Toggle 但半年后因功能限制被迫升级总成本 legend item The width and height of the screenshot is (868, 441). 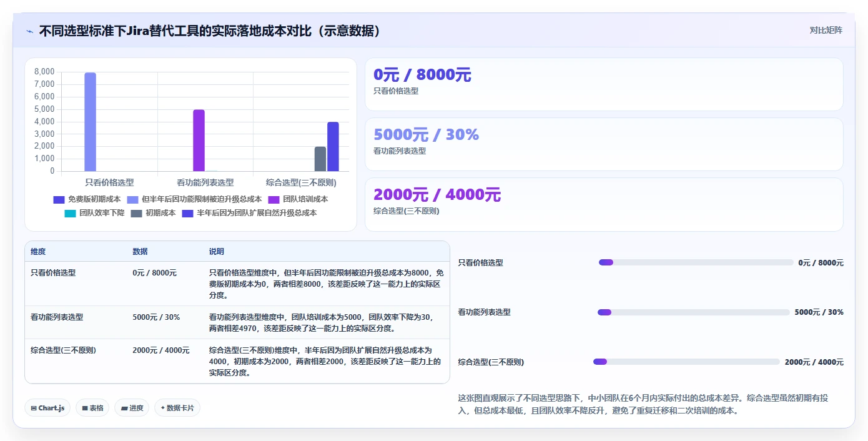pos(195,199)
